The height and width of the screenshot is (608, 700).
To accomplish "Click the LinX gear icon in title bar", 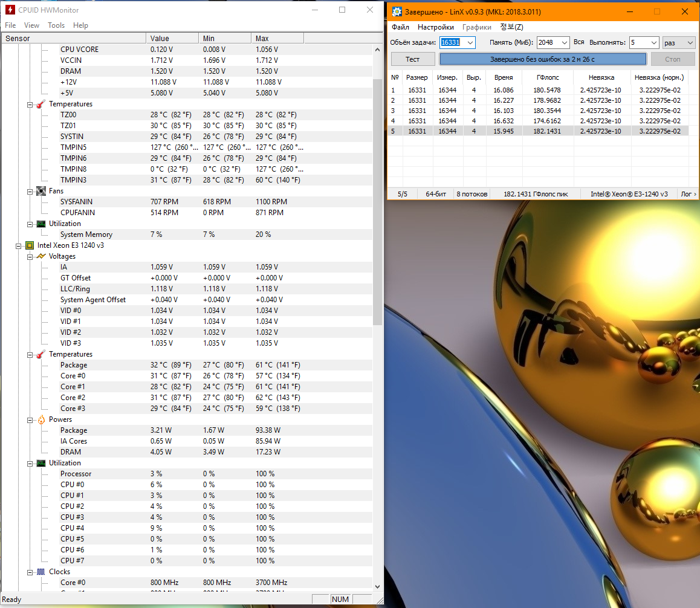I will click(397, 11).
